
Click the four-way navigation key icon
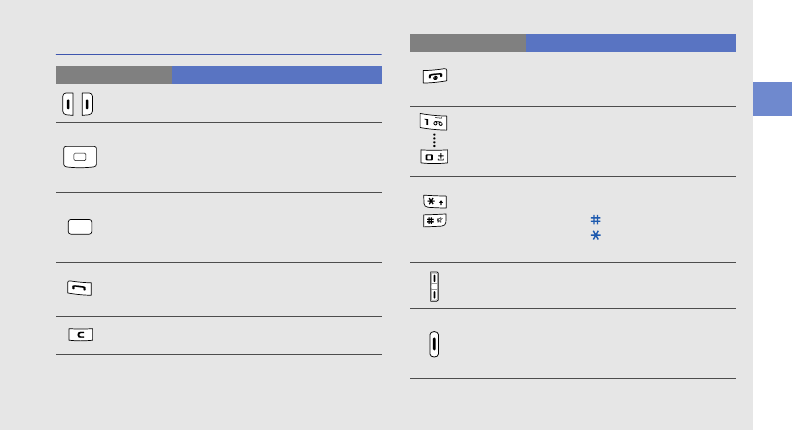pos(80,158)
